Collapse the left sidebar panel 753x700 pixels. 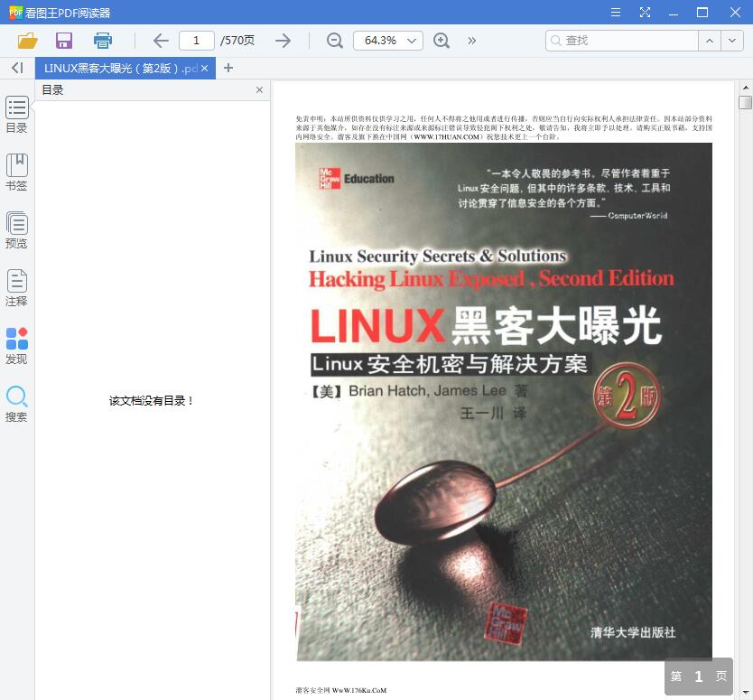pos(17,69)
